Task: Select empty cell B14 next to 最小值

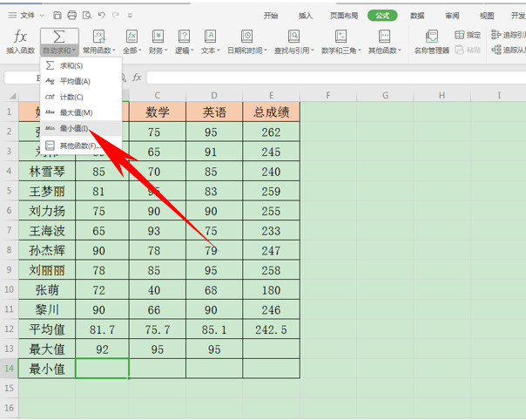Action: (102, 369)
